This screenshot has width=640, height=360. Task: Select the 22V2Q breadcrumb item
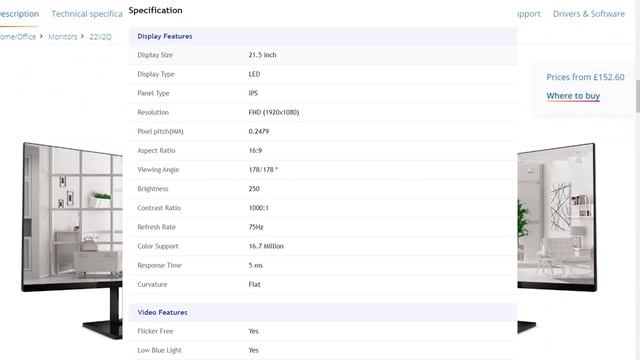(x=100, y=37)
